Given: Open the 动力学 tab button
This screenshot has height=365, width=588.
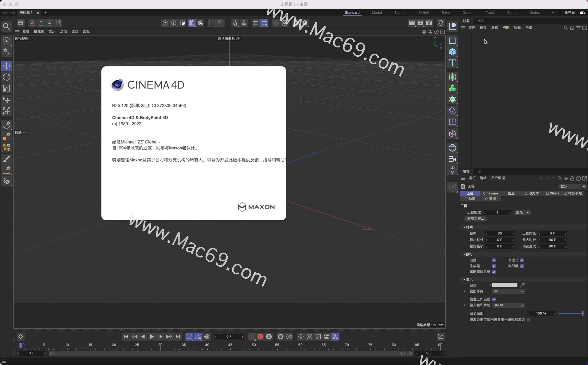Looking at the screenshot, I should [x=532, y=193].
